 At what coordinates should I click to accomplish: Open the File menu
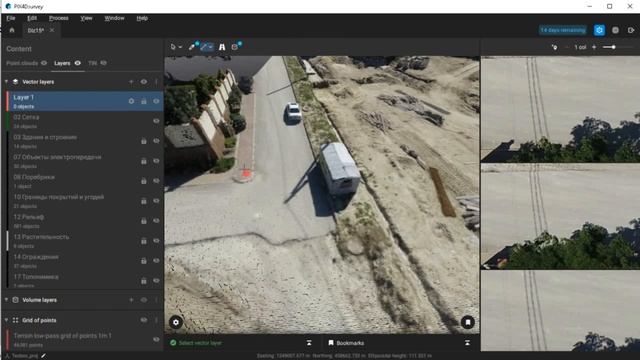coord(11,18)
